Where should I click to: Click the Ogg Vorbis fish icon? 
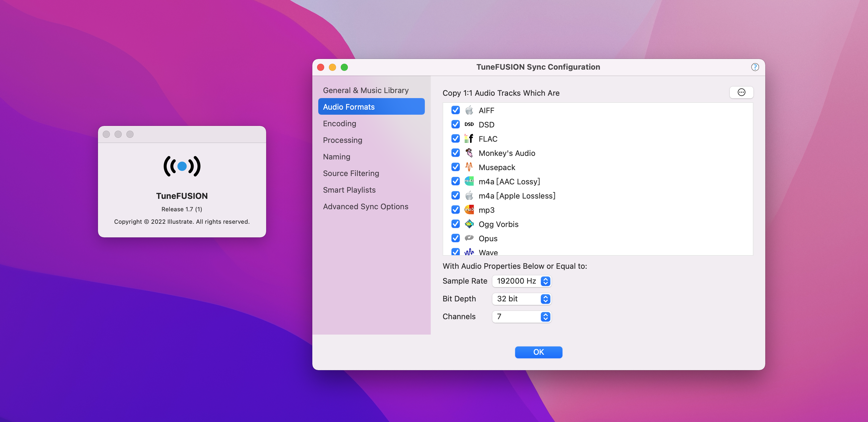point(469,224)
